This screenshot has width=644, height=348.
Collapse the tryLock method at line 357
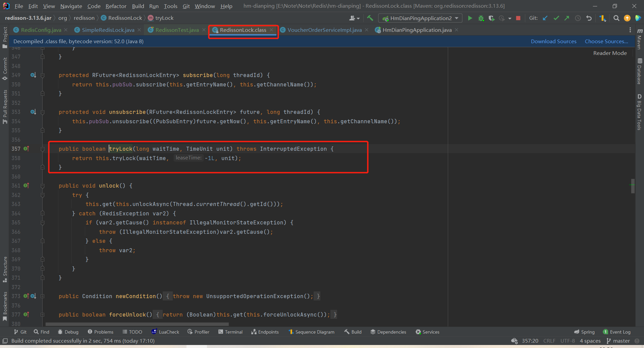[x=43, y=149]
